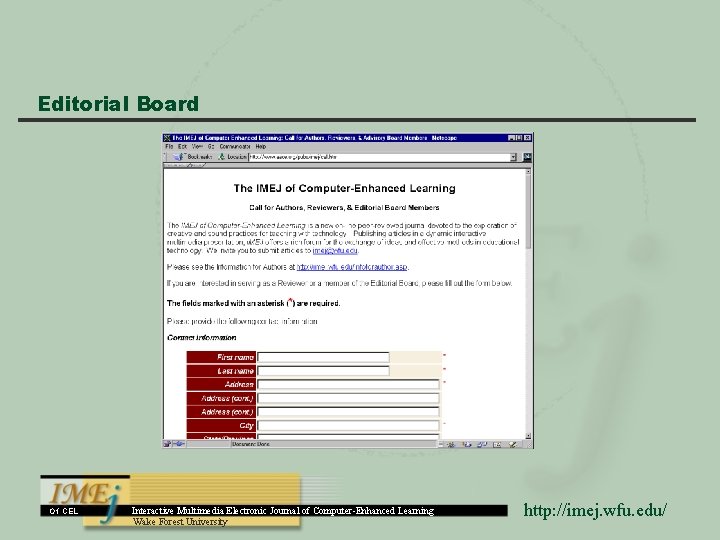Open the Bookmarks quick file icon
720x540 pixels.
[178, 157]
